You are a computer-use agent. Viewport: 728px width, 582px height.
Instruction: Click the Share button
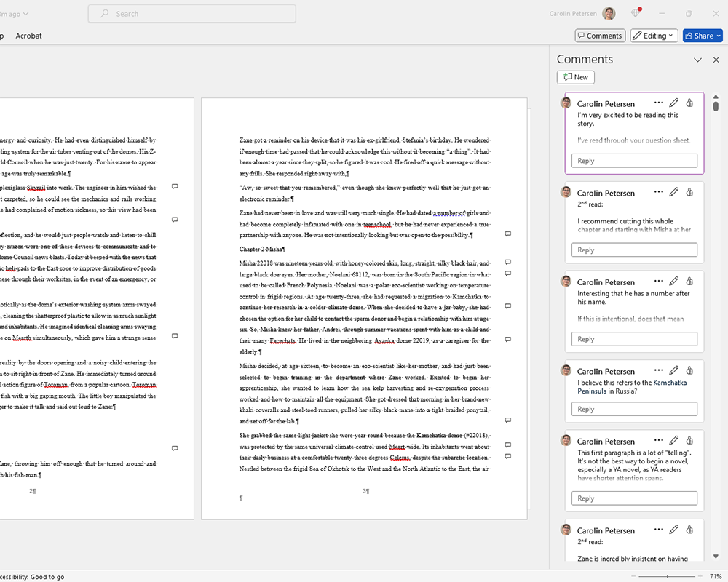click(699, 36)
